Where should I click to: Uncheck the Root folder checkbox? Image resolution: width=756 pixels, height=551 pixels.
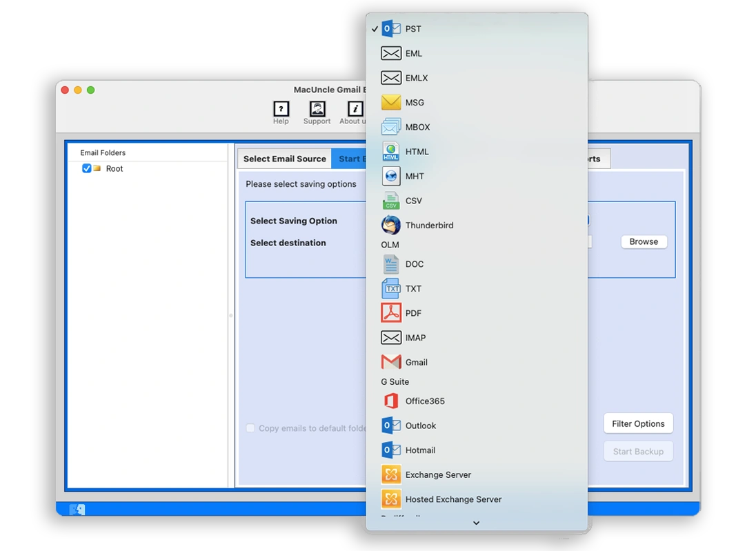click(86, 168)
